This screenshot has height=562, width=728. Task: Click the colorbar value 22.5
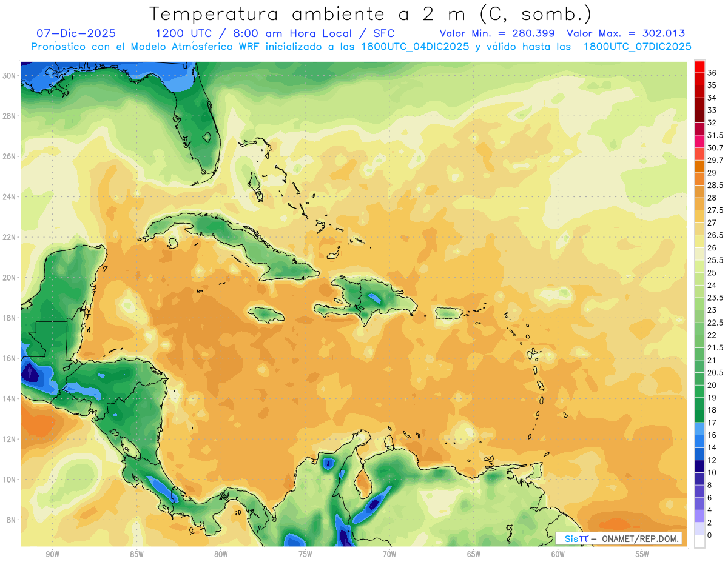pyautogui.click(x=715, y=323)
